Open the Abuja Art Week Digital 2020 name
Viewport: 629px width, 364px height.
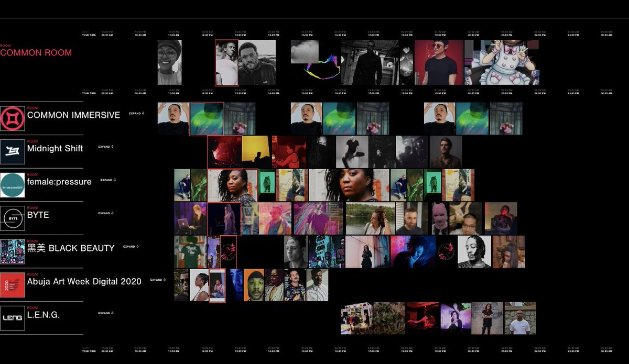point(84,282)
